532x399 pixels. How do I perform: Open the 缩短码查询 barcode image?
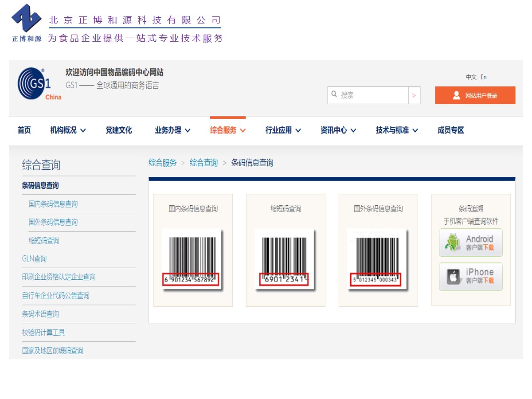286,259
